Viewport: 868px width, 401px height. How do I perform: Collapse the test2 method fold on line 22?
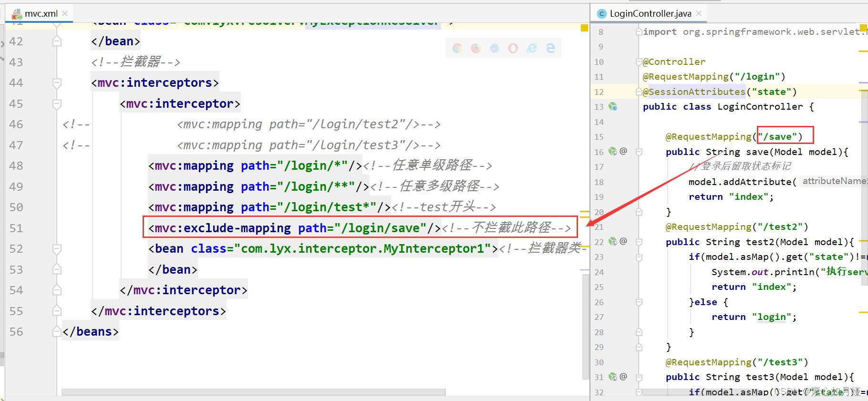click(639, 242)
